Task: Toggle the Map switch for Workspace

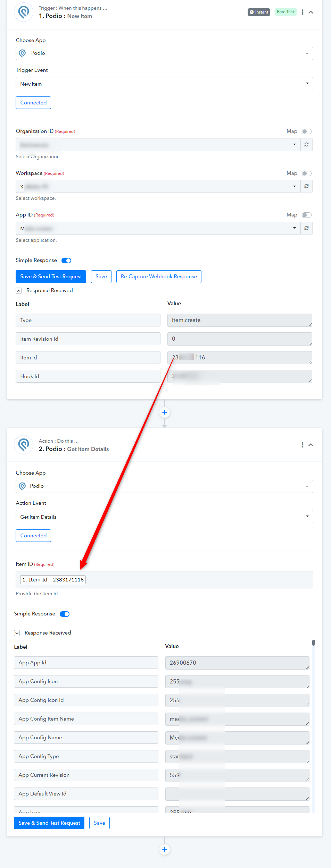Action: pos(306,173)
